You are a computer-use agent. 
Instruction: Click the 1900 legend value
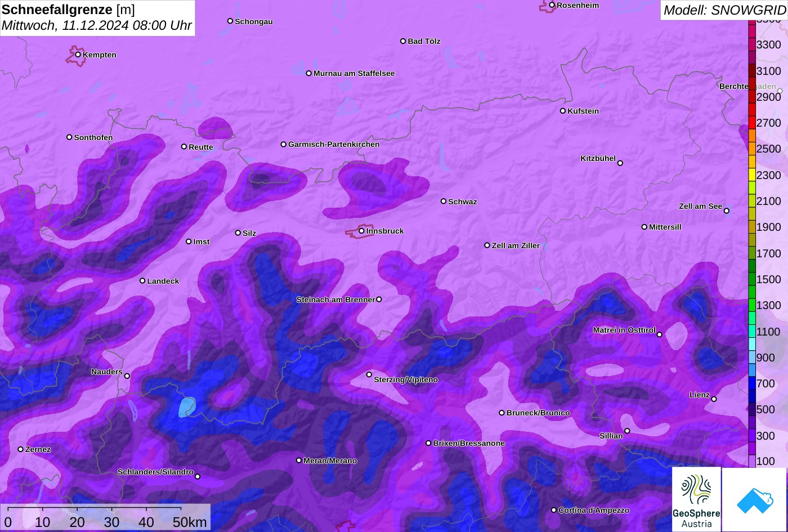(x=769, y=227)
